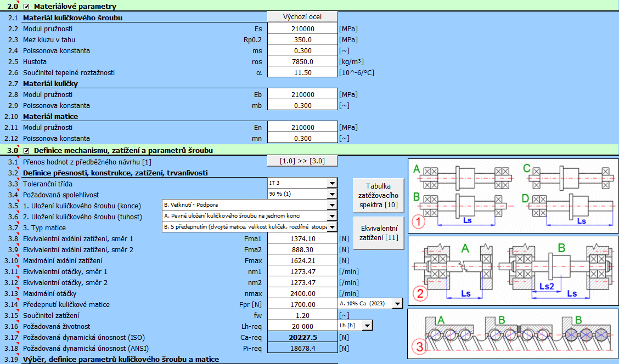Click 'Přenos hodnot z předběžného návrhu [1]' label
Screen dimensions: 619x364
(87, 162)
